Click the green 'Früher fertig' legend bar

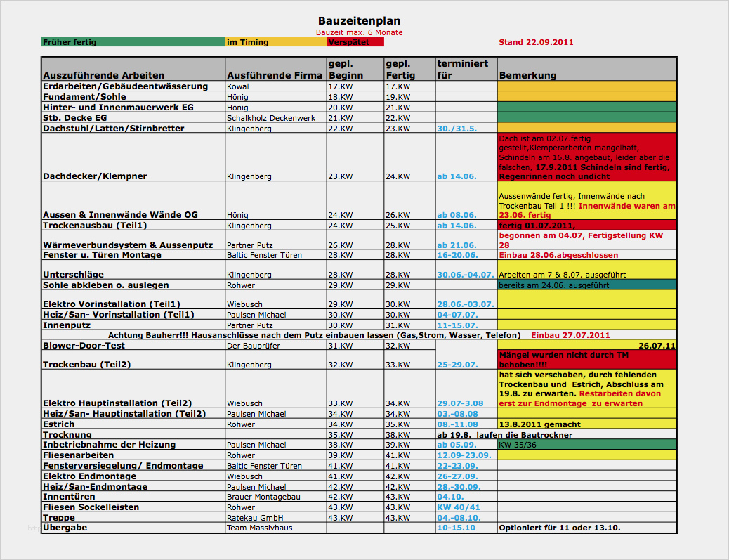coord(133,42)
